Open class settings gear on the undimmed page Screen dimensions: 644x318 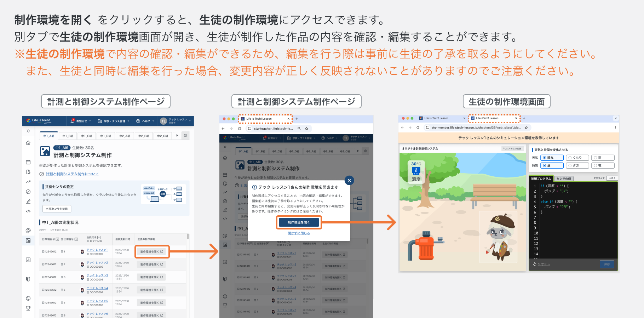tap(185, 136)
